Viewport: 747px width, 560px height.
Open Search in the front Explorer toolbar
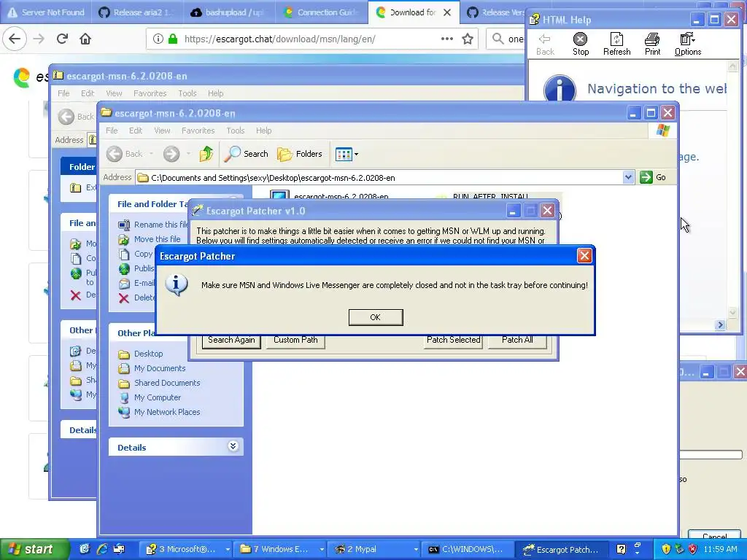pos(247,154)
